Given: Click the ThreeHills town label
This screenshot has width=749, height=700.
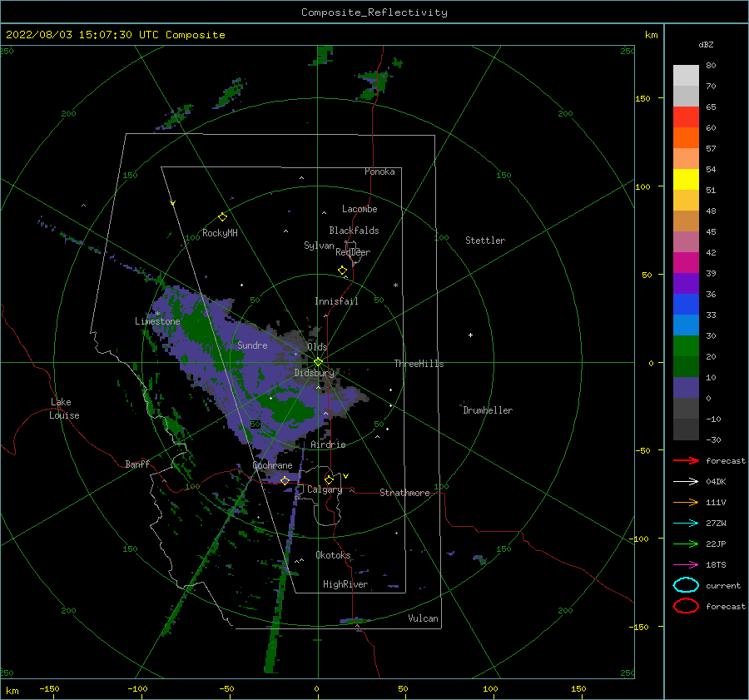Looking at the screenshot, I should 419,364.
